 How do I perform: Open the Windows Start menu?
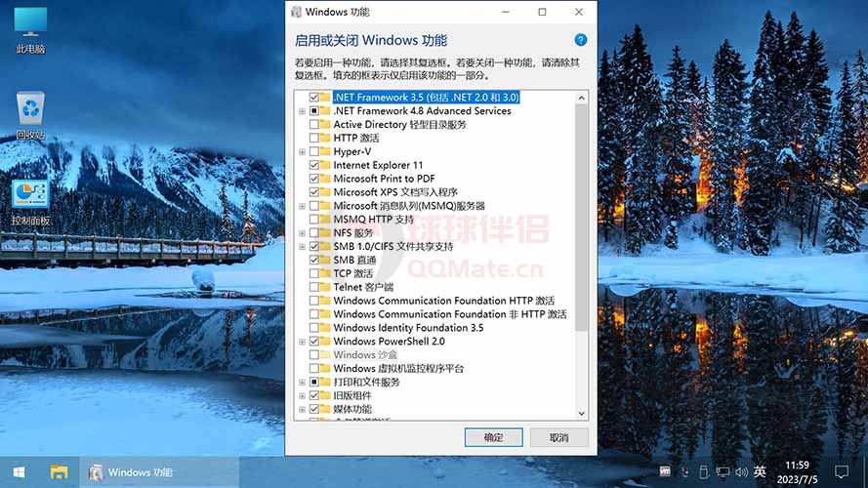coord(18,472)
